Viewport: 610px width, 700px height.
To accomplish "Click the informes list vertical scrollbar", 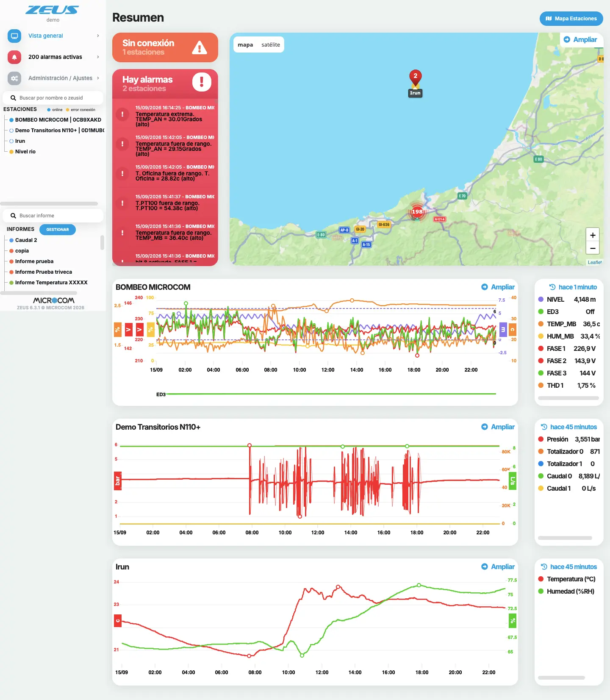I will (x=102, y=243).
